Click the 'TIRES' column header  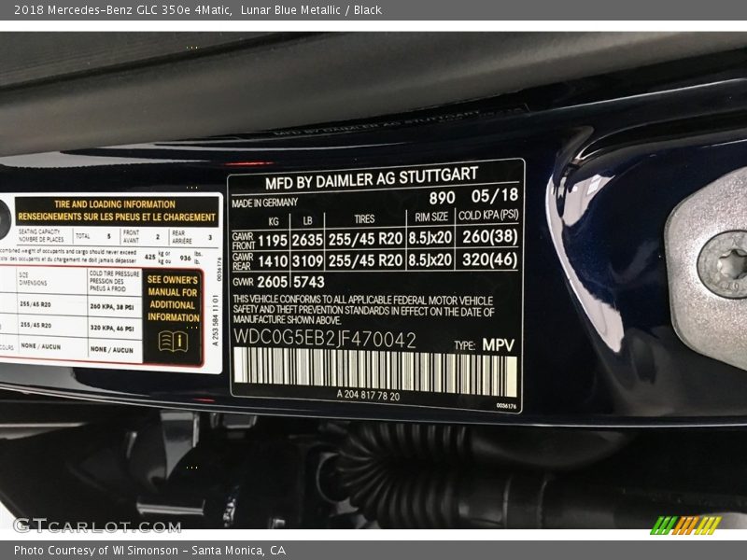(364, 219)
